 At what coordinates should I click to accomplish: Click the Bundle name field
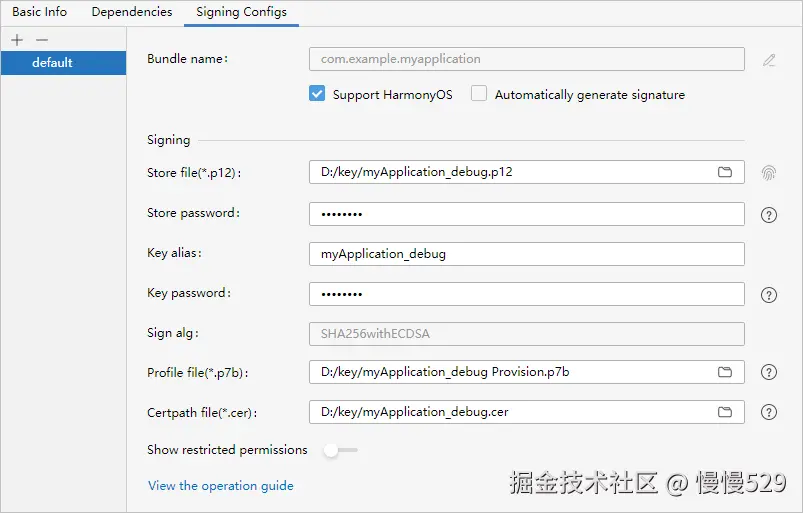pyautogui.click(x=526, y=59)
